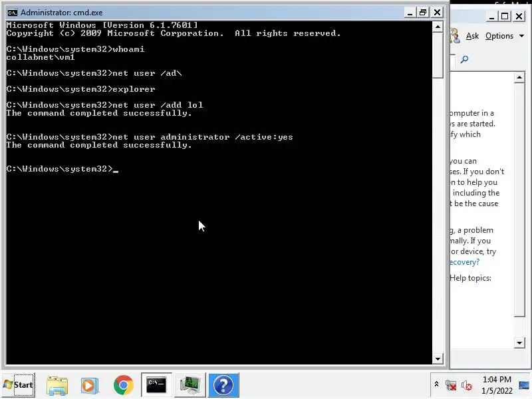The height and width of the screenshot is (399, 532).
Task: Click the 'net user /add lol' line
Action: (x=104, y=105)
